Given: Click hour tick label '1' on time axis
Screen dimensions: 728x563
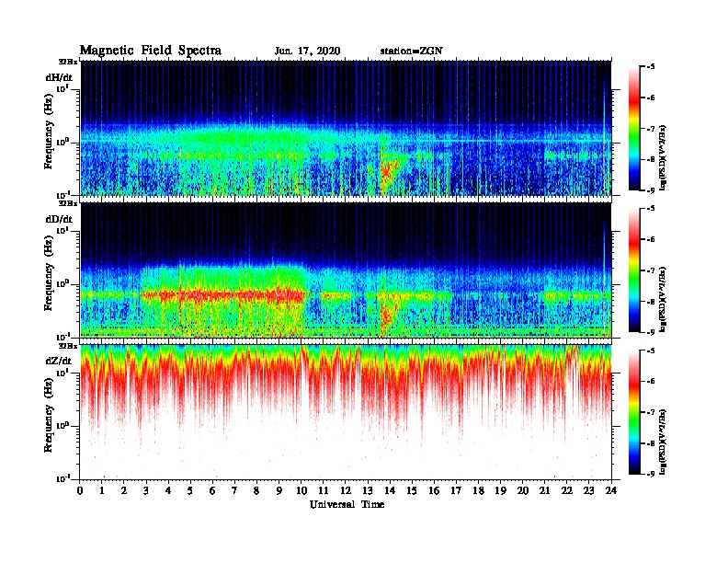Looking at the screenshot, I should click(102, 490).
